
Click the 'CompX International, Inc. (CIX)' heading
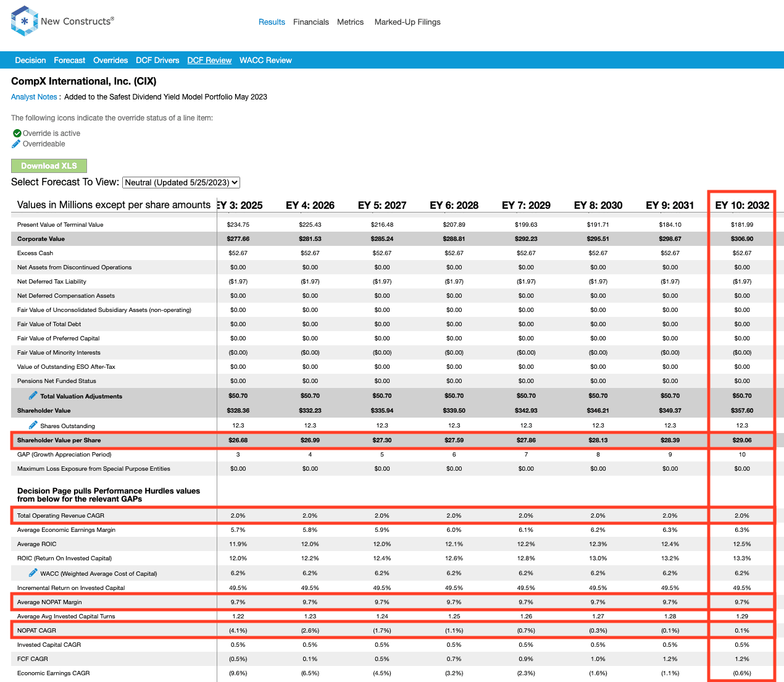tap(84, 82)
